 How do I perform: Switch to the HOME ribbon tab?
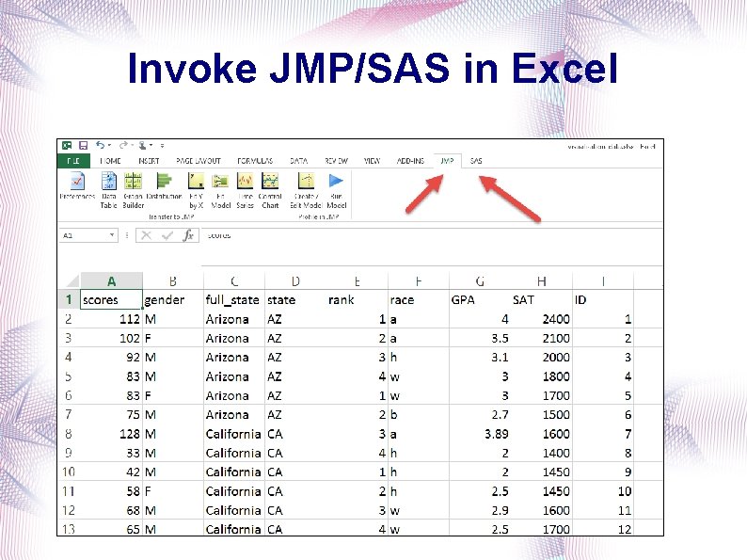point(110,161)
